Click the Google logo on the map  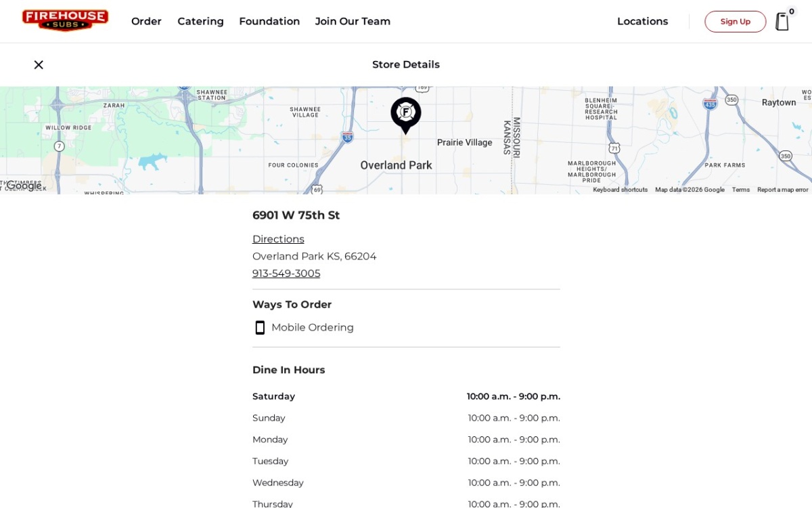[24, 186]
